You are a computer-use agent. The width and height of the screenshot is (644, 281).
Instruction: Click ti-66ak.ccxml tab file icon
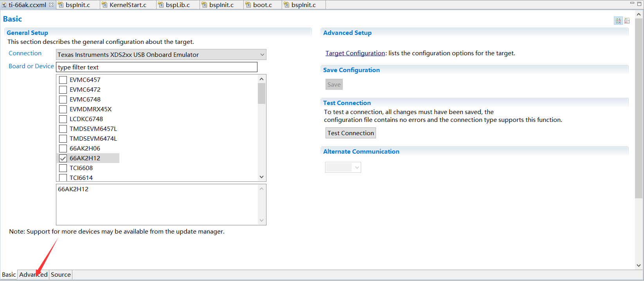[x=4, y=5]
